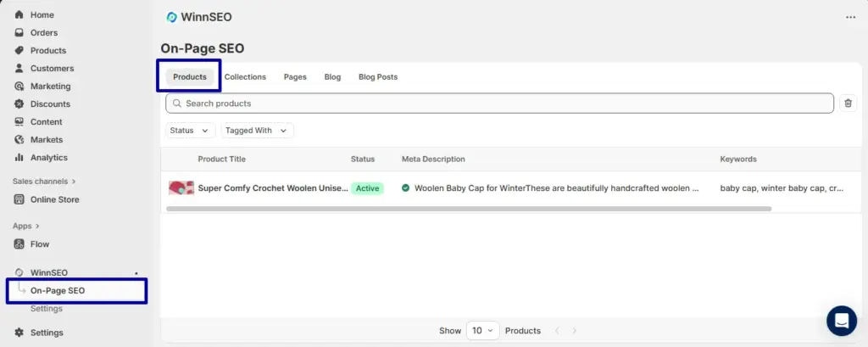The height and width of the screenshot is (347, 868).
Task: Go to next page arrow
Action: 574,330
